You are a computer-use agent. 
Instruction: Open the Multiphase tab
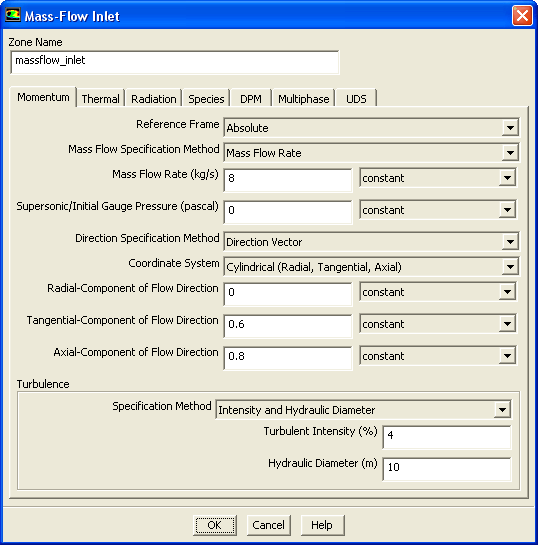pyautogui.click(x=303, y=99)
